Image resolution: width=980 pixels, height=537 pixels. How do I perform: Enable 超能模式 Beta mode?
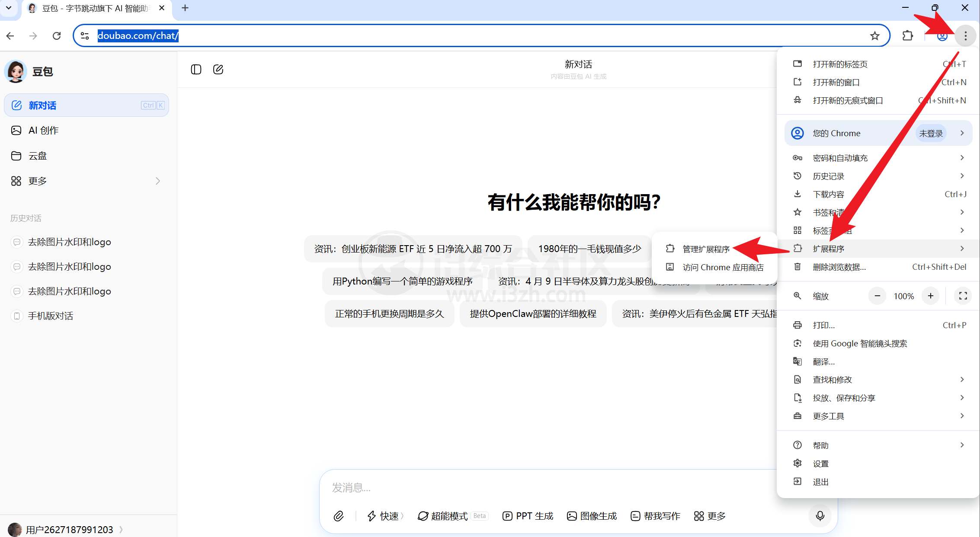[448, 516]
